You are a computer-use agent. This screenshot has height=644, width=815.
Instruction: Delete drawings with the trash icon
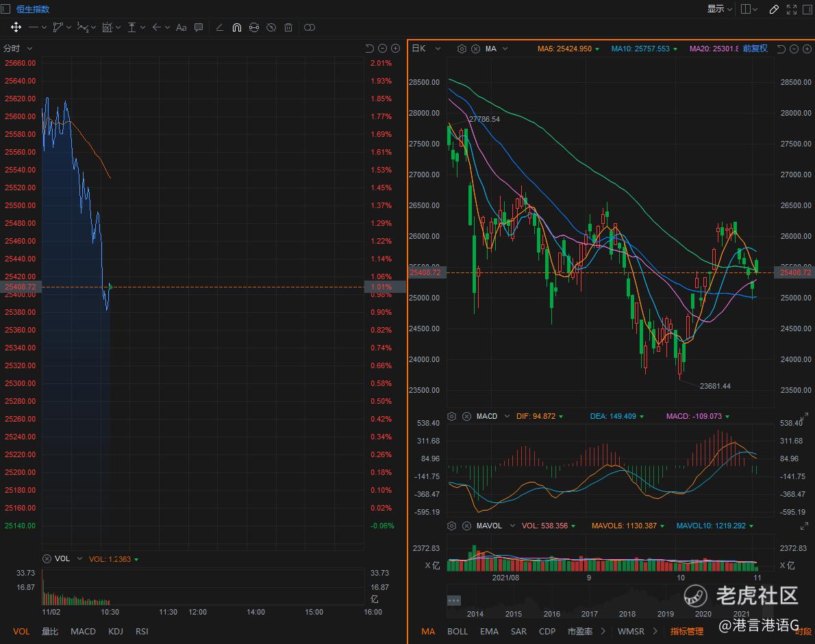[288, 27]
